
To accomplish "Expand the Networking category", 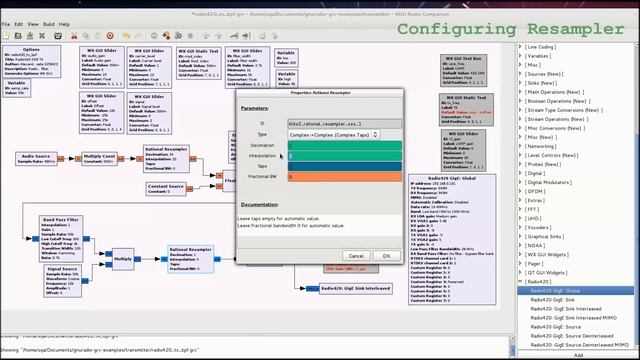I will (x=520, y=146).
